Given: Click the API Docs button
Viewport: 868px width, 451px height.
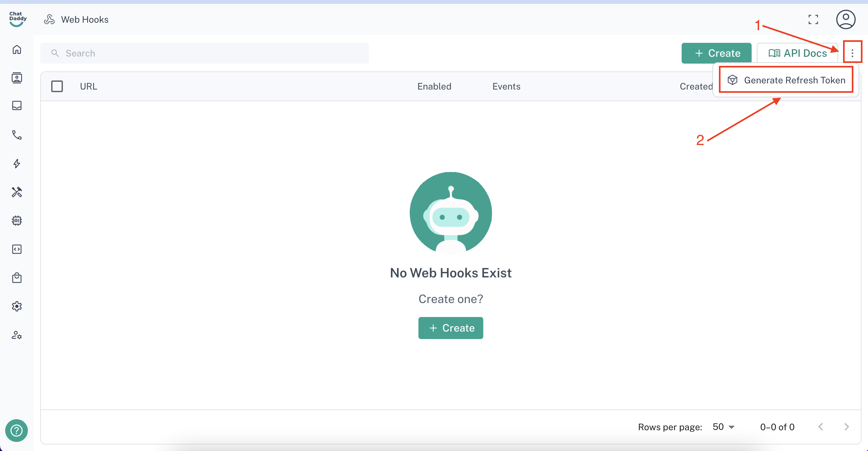Looking at the screenshot, I should click(798, 53).
